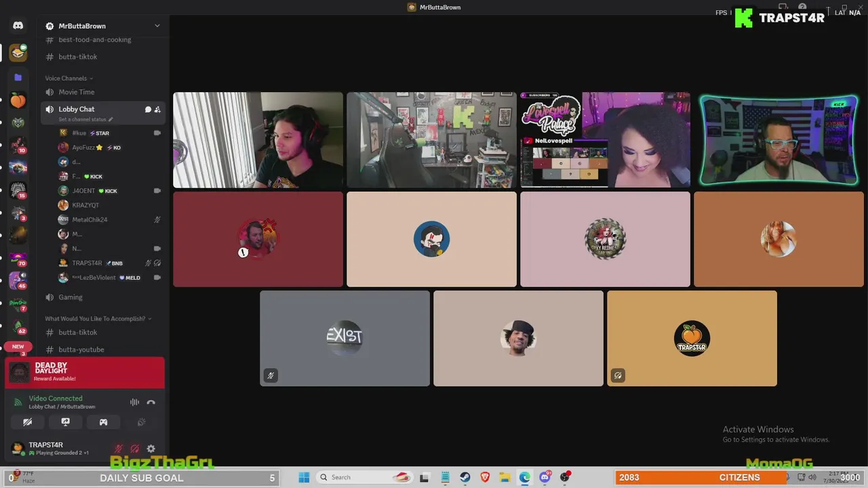The width and height of the screenshot is (868, 488).
Task: Focus red-haired avatar participant tile
Action: pos(605,239)
